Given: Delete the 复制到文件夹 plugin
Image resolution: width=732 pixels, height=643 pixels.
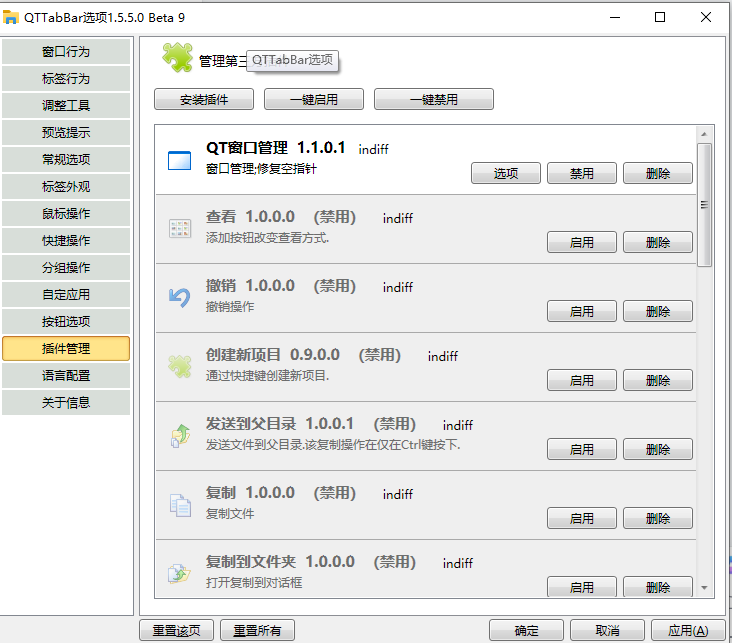Looking at the screenshot, I should click(x=658, y=586).
